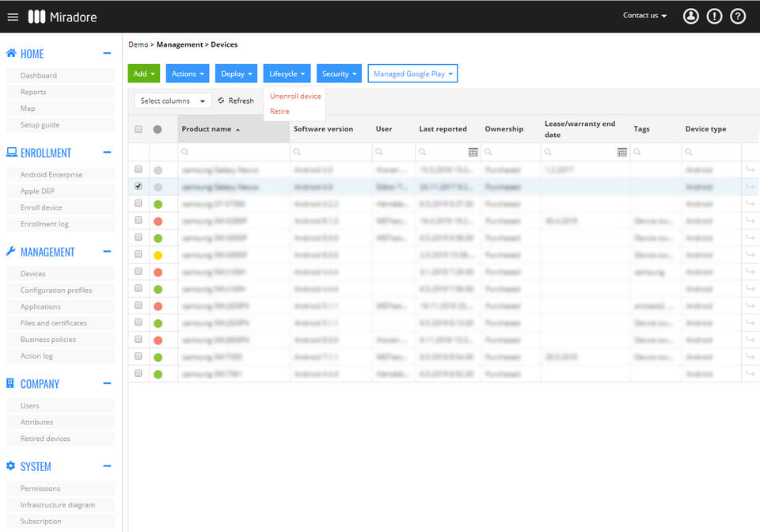The width and height of the screenshot is (760, 532).
Task: Check the fifth device row checkbox
Action: (x=139, y=237)
